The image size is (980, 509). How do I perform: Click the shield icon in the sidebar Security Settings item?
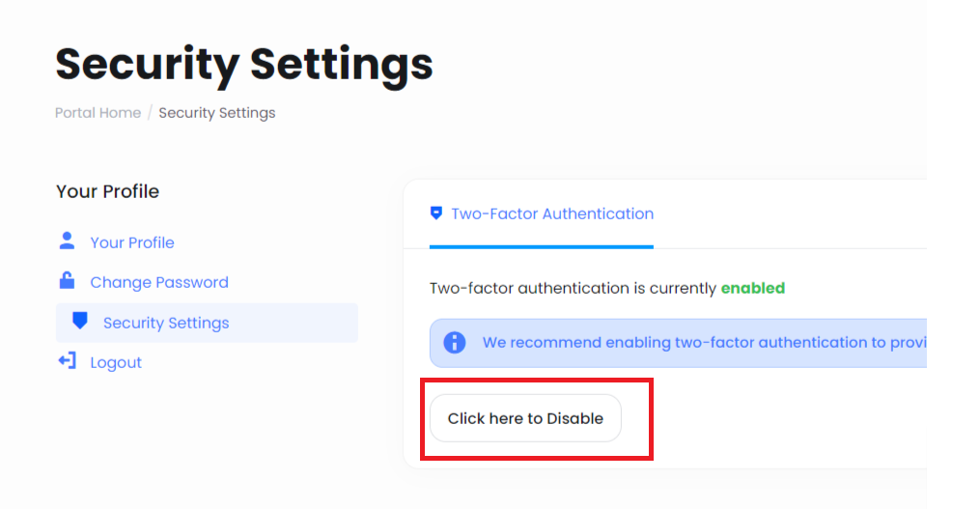(80, 321)
